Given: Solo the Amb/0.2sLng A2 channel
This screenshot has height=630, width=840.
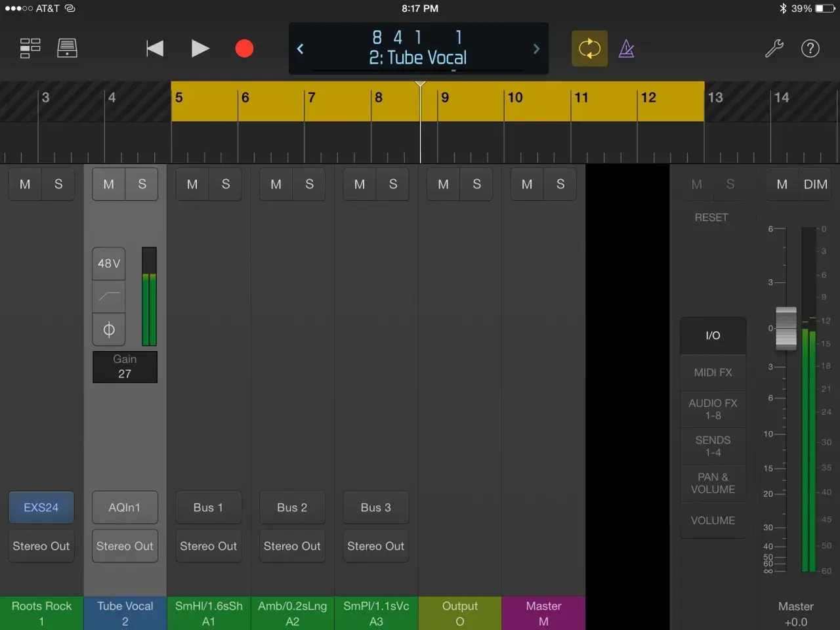Looking at the screenshot, I should pos(310,184).
